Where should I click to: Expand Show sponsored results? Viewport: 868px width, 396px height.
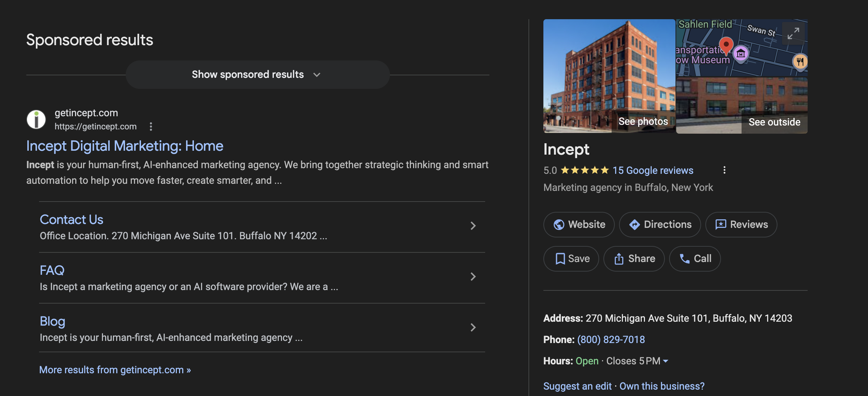[257, 75]
